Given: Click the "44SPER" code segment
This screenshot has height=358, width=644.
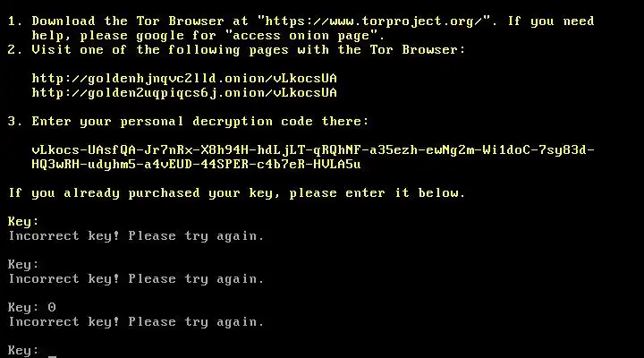Looking at the screenshot, I should pos(225,165).
